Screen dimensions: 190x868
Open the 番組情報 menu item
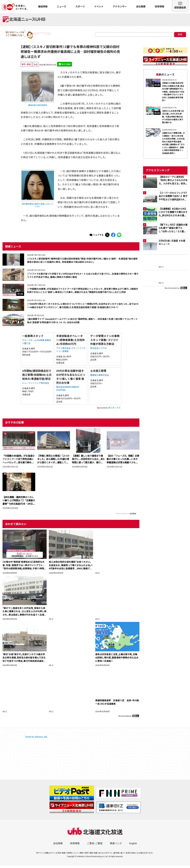43,6
